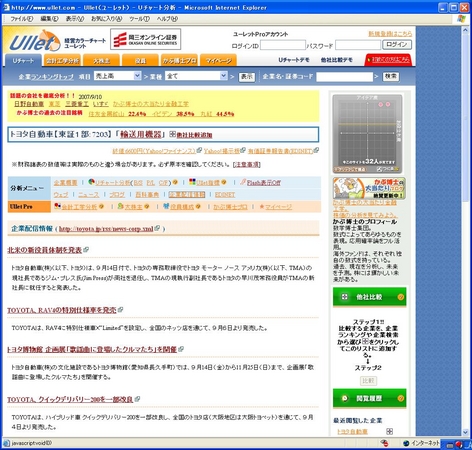Screen dimensions: 472x450
Task: Click the Uチャート分析 colored-circle icon
Action: pyautogui.click(x=91, y=182)
